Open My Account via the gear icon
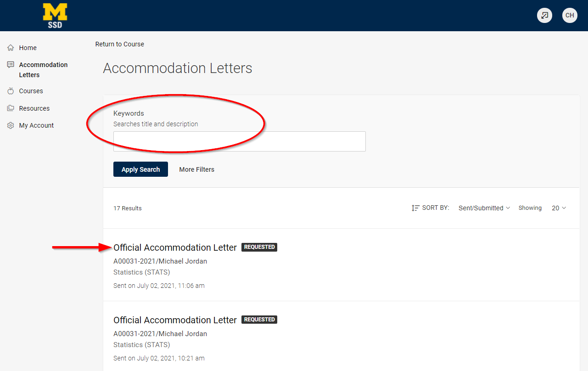The image size is (588, 371). point(10,125)
